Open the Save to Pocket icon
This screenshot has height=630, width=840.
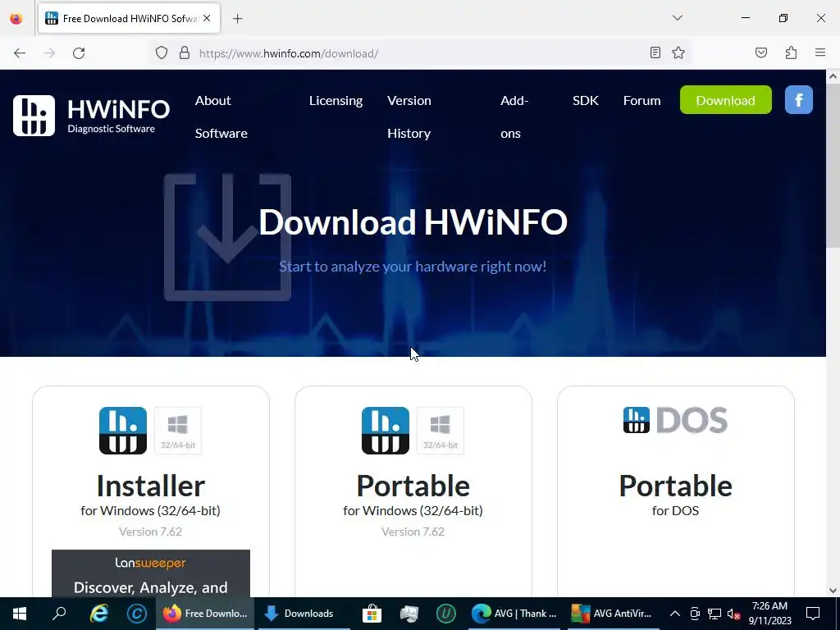[x=761, y=52]
